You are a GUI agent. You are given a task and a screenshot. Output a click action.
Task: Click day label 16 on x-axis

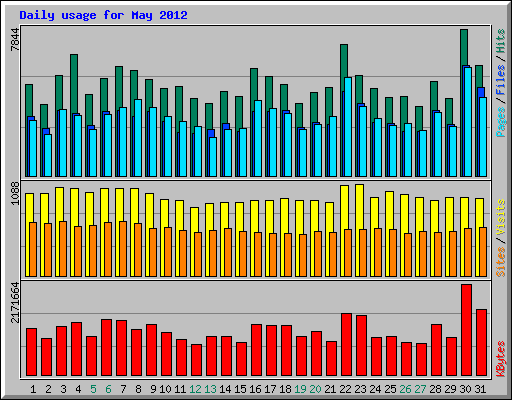coord(255,389)
